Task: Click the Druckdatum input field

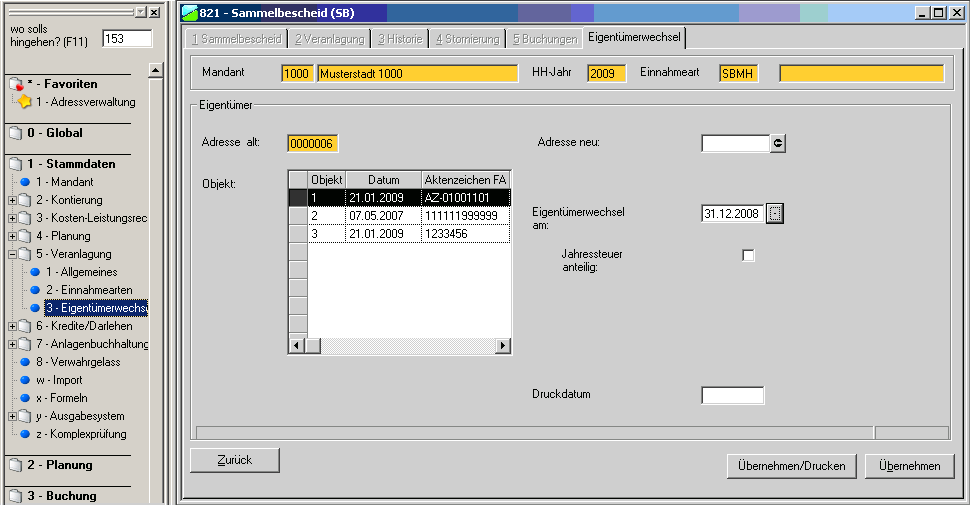Action: [x=732, y=395]
